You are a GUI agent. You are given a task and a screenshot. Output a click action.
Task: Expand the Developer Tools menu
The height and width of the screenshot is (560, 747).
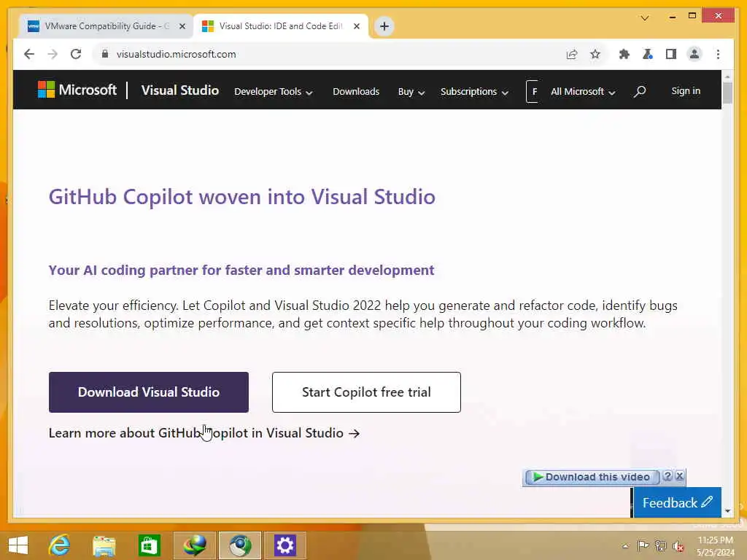[x=273, y=91]
